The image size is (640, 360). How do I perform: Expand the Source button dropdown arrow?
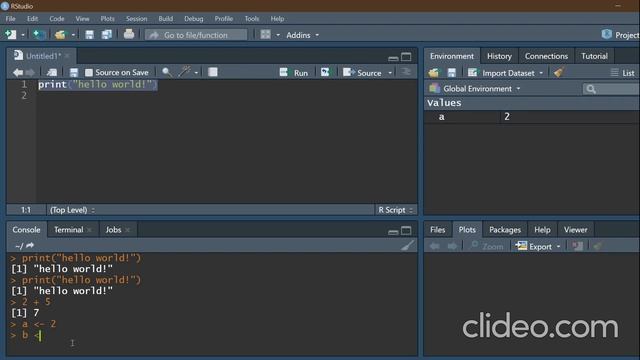(390, 73)
